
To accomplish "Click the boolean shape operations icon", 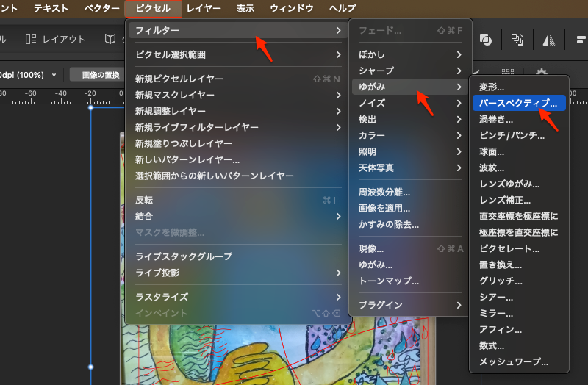I will [x=485, y=39].
